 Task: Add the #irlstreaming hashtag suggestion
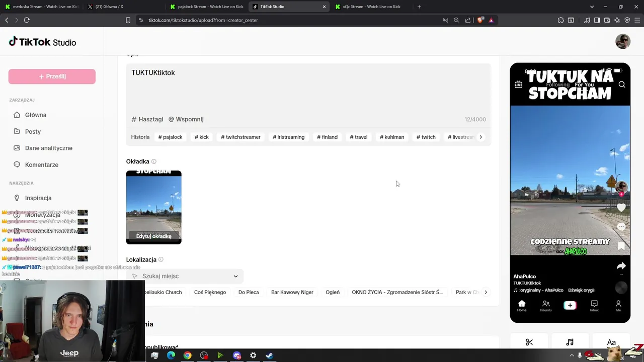click(x=289, y=137)
